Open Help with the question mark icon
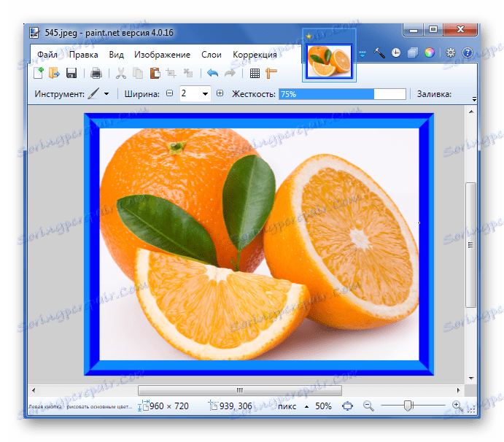 (x=468, y=53)
